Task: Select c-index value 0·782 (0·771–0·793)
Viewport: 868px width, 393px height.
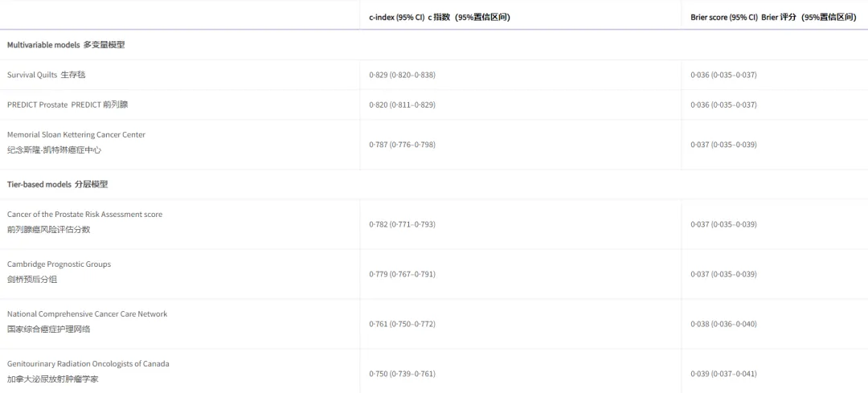Action: (403, 224)
